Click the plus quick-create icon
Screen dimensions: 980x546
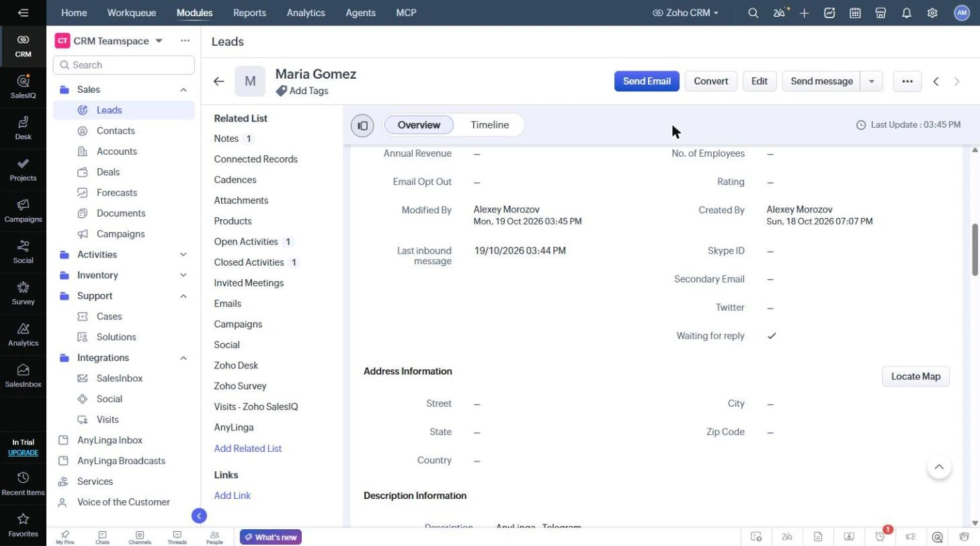(805, 13)
